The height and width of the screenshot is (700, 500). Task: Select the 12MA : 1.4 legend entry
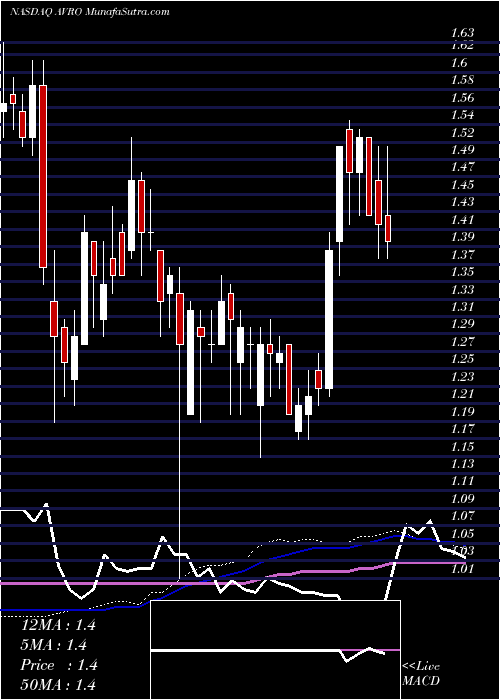pyautogui.click(x=58, y=625)
